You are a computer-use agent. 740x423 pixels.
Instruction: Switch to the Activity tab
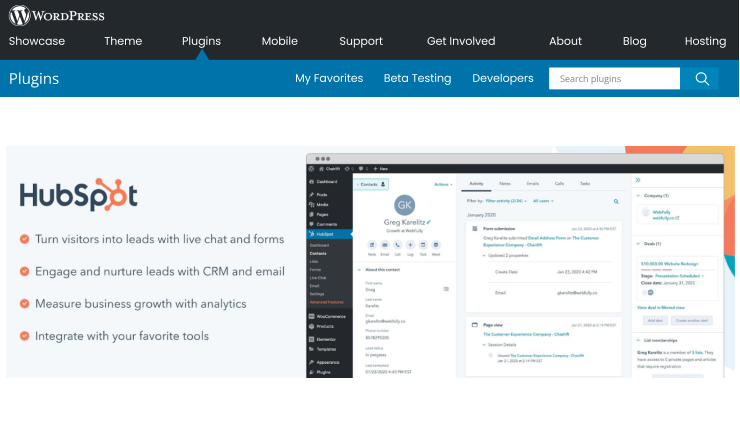click(476, 184)
